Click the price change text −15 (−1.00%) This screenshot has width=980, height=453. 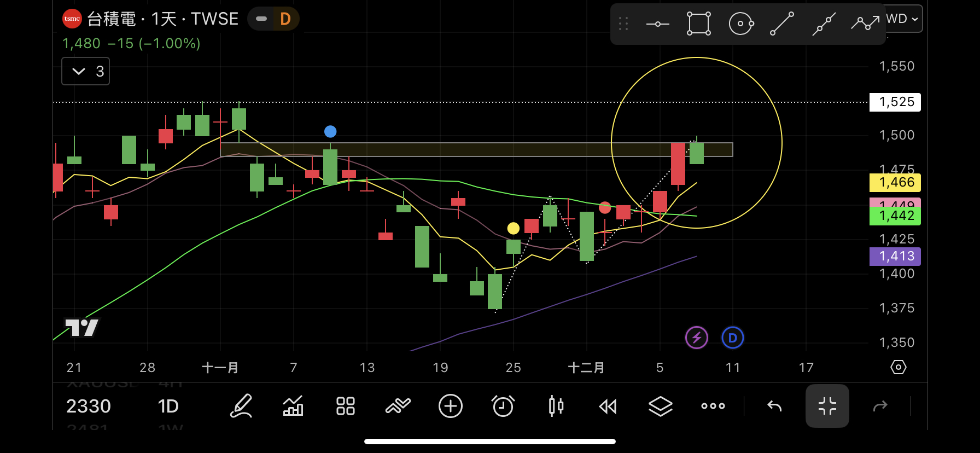[x=154, y=43]
